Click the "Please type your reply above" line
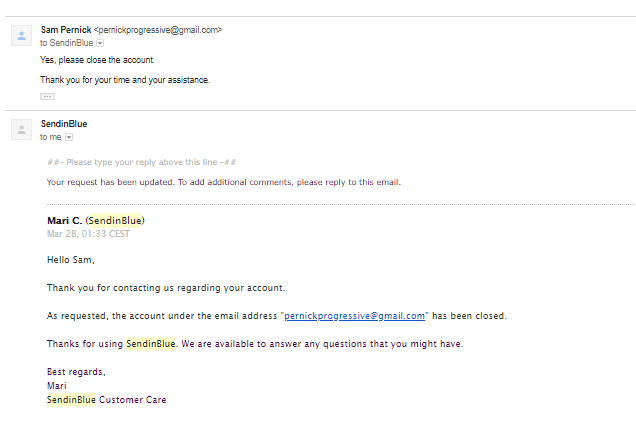The width and height of the screenshot is (636, 425). point(142,163)
